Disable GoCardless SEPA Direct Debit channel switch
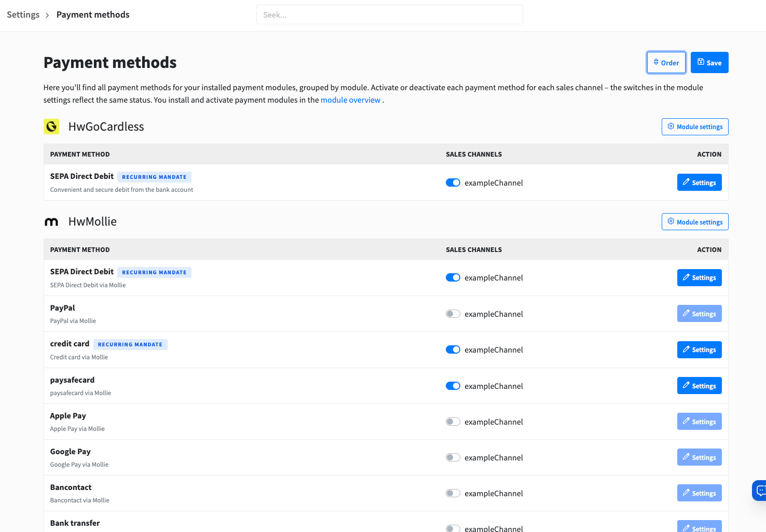 (x=453, y=183)
